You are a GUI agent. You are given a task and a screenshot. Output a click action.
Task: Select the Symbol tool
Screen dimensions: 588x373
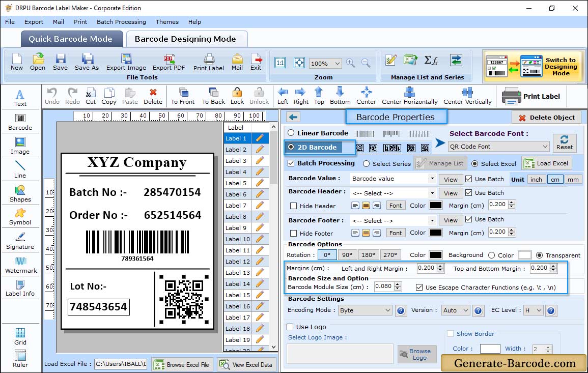(20, 217)
